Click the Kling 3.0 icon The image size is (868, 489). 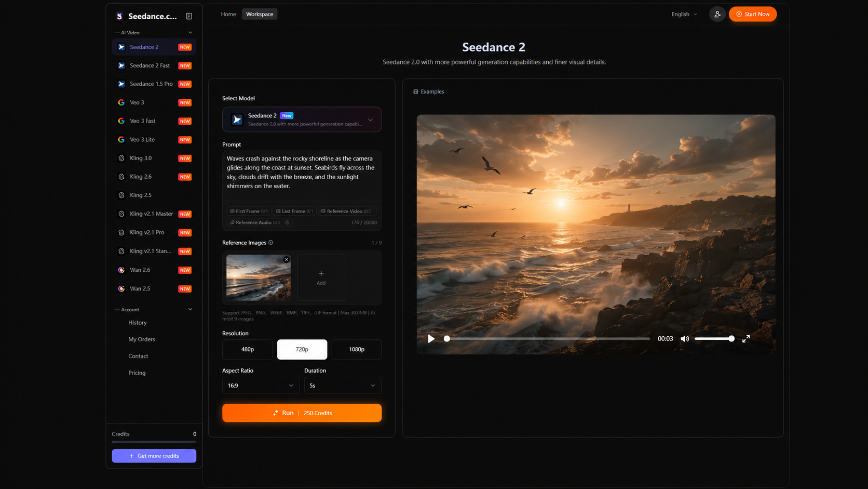click(121, 158)
